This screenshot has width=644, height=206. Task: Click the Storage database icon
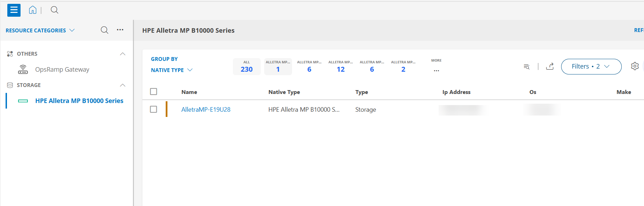(x=10, y=85)
